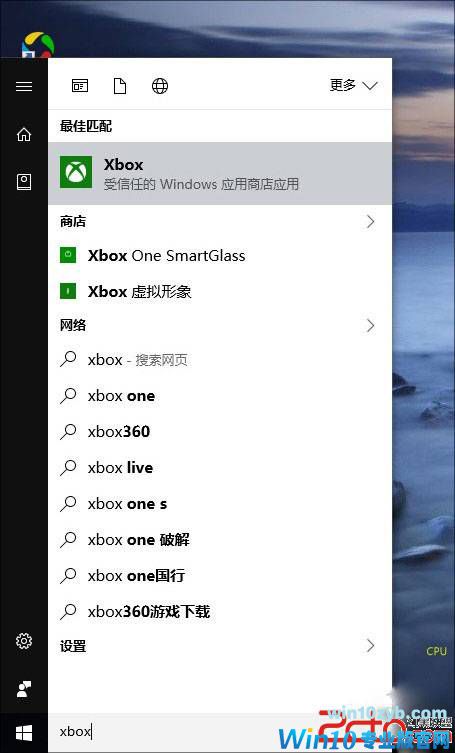Expand the 更多 dropdown
This screenshot has width=455, height=753.
353,85
